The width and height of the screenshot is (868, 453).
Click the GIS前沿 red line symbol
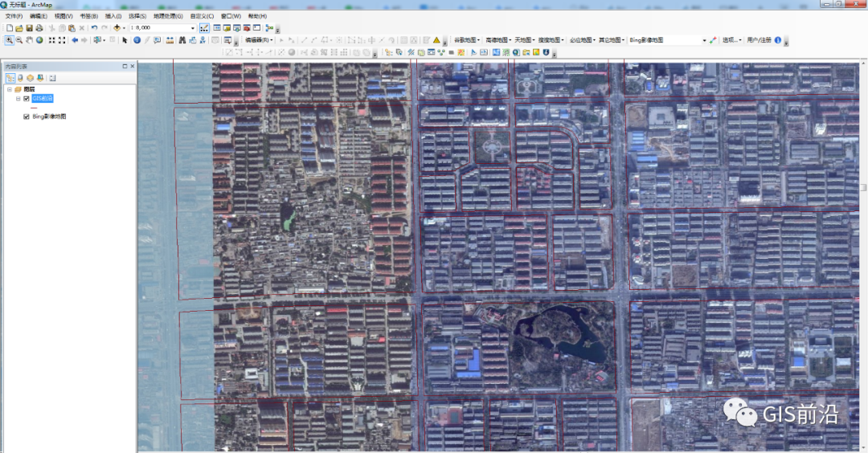point(34,108)
